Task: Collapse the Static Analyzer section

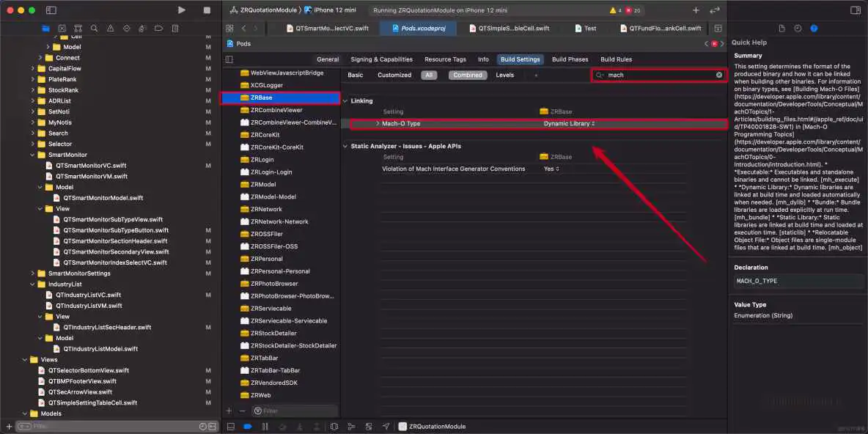Action: (345, 146)
